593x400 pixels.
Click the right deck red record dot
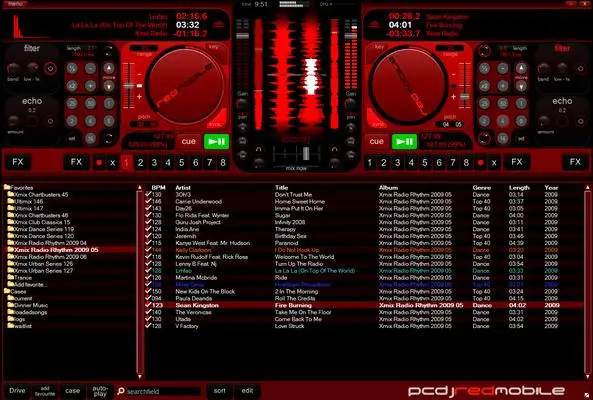pyautogui.click(x=480, y=163)
